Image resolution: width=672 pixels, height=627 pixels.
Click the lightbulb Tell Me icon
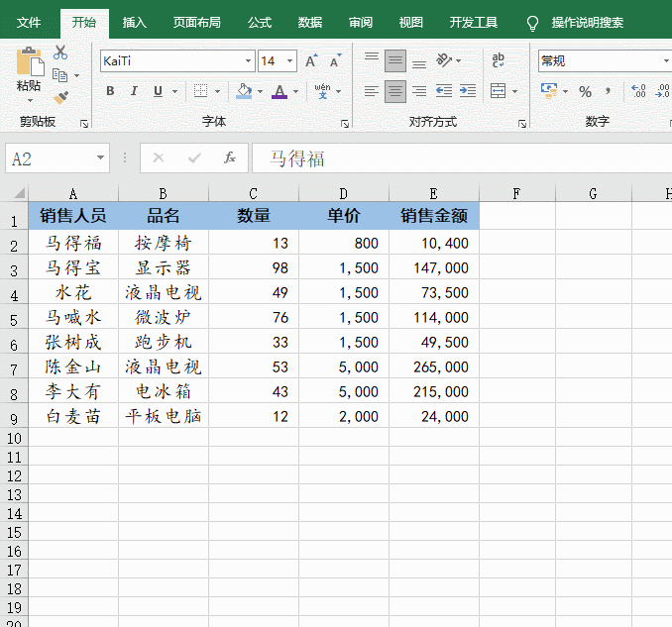pos(532,23)
